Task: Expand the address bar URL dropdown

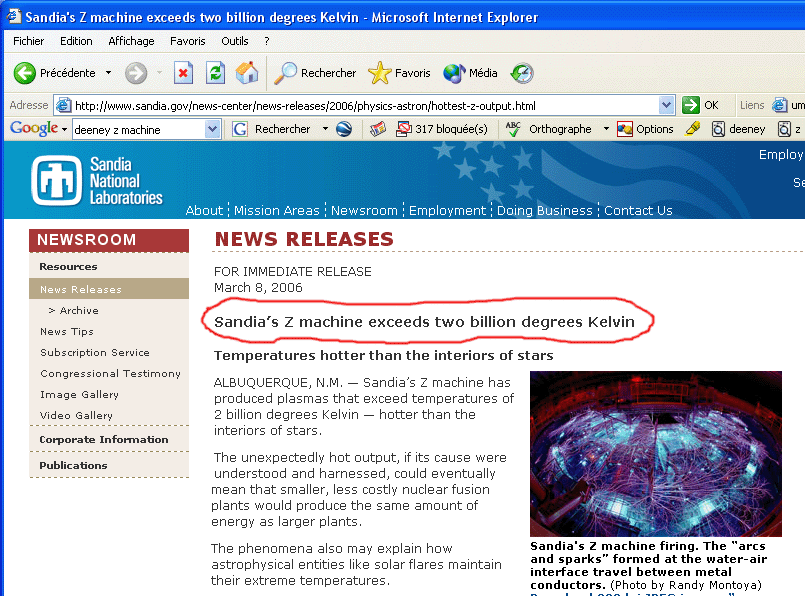Action: coord(667,105)
